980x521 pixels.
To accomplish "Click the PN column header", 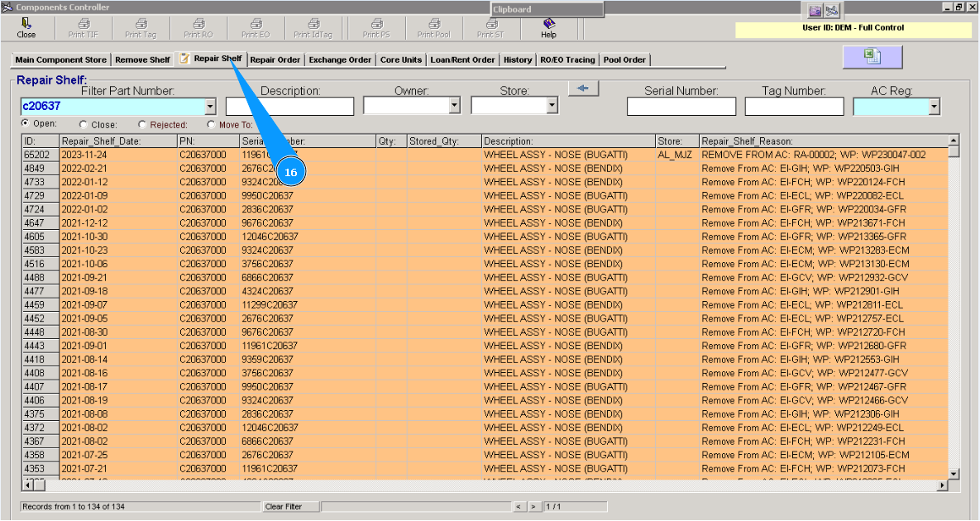I will pos(208,141).
